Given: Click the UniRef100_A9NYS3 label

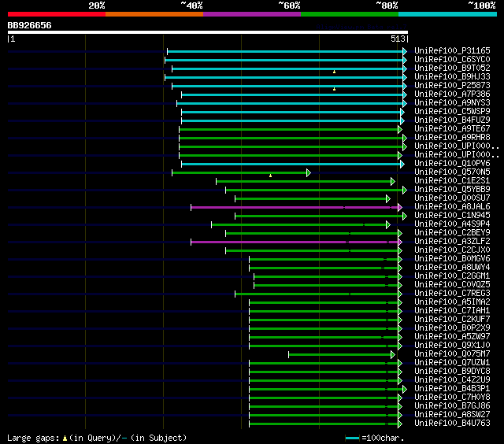Looking at the screenshot, I should pyautogui.click(x=452, y=103).
